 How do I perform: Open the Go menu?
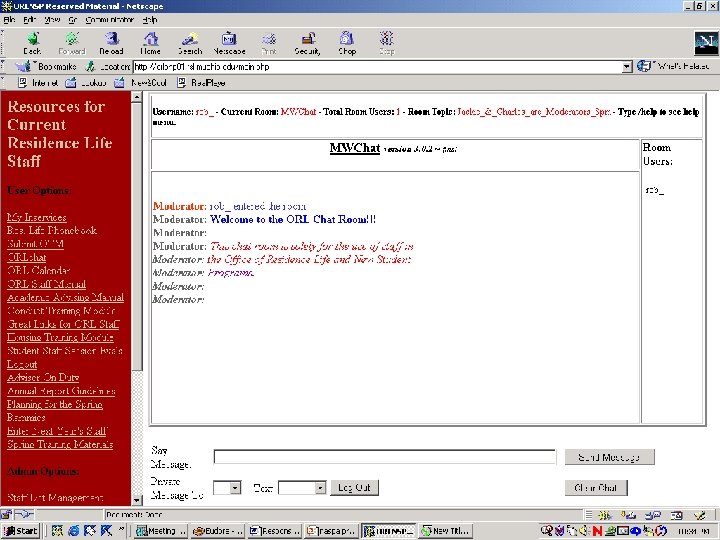[73, 20]
